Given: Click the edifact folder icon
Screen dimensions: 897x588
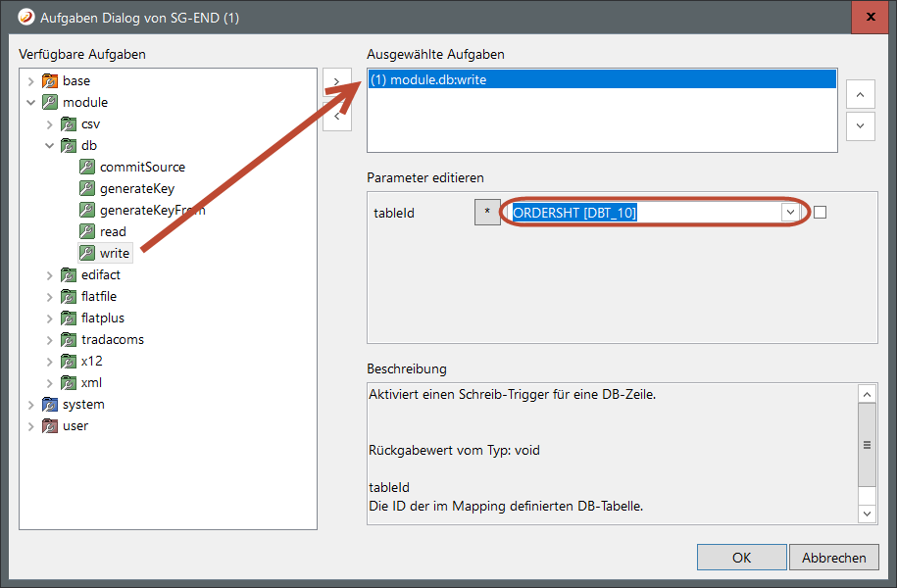Looking at the screenshot, I should pos(68,275).
